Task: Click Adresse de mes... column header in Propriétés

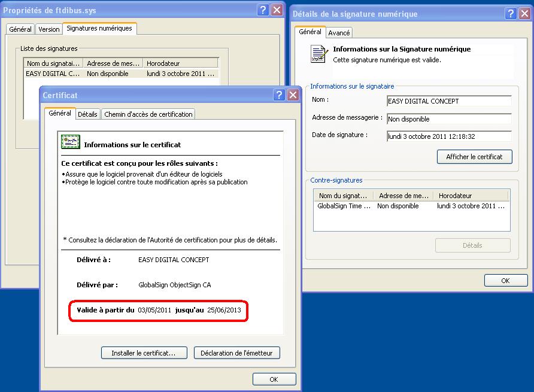Action: (x=113, y=63)
